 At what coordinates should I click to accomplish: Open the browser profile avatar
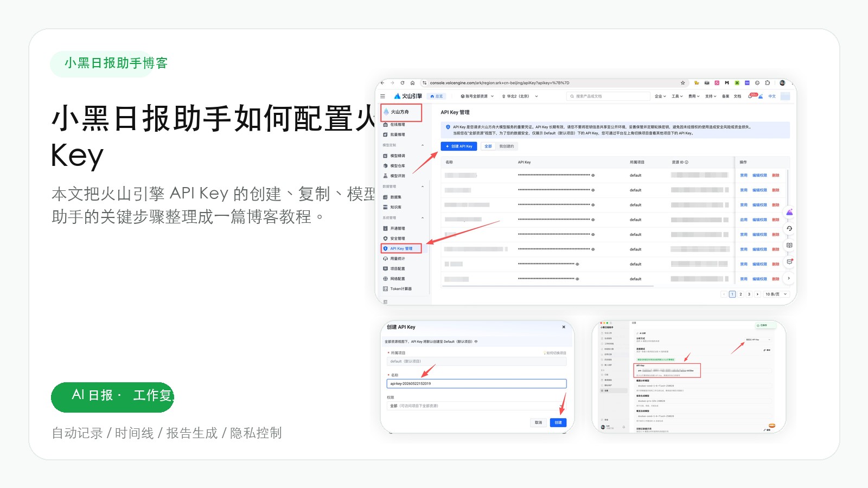782,83
